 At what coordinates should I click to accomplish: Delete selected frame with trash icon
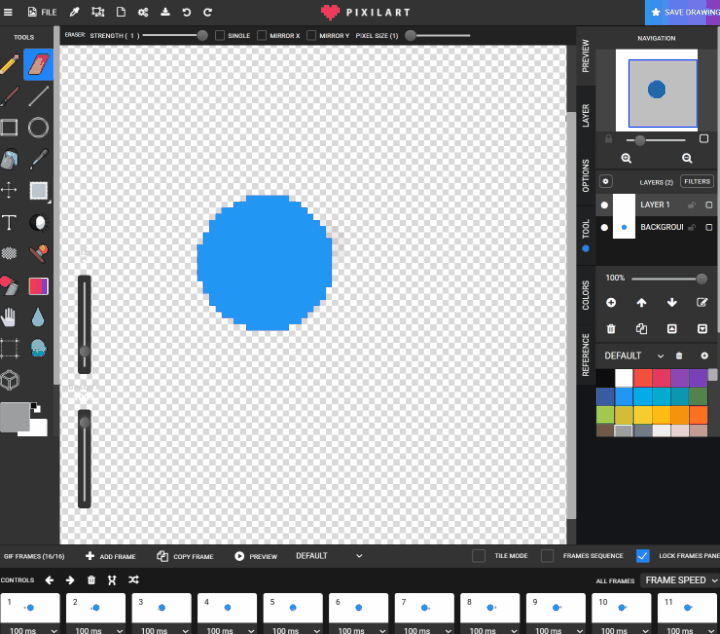(x=91, y=580)
